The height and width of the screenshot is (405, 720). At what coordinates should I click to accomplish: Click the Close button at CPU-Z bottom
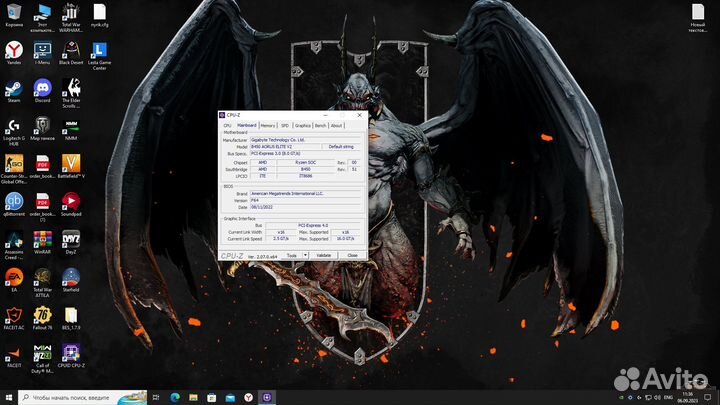click(352, 255)
